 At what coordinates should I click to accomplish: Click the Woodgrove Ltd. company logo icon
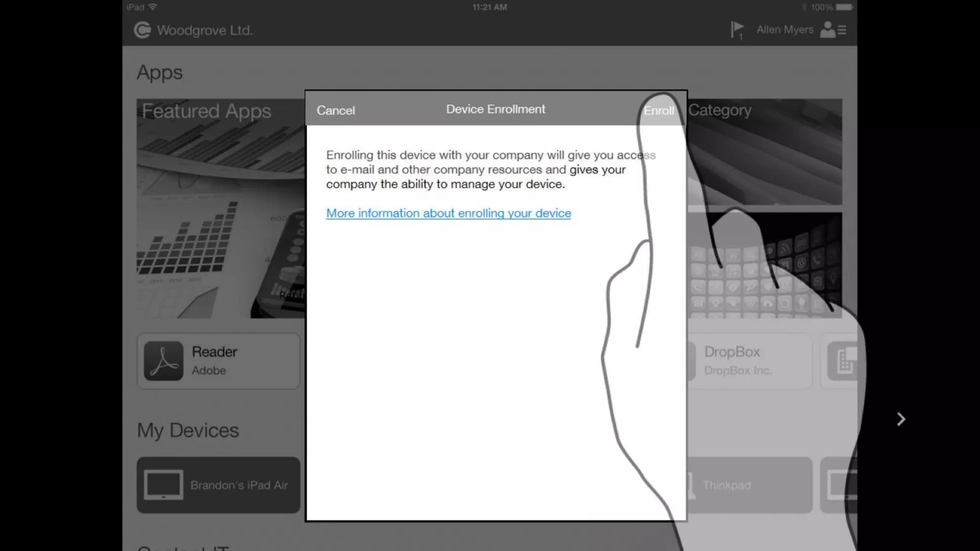pos(142,30)
